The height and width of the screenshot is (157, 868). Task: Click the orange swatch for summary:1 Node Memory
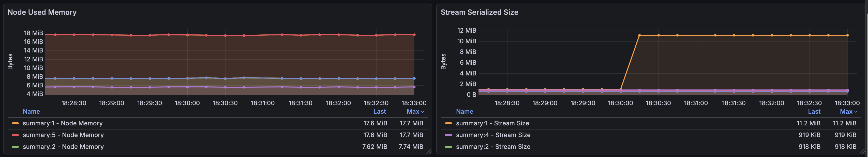click(x=15, y=123)
